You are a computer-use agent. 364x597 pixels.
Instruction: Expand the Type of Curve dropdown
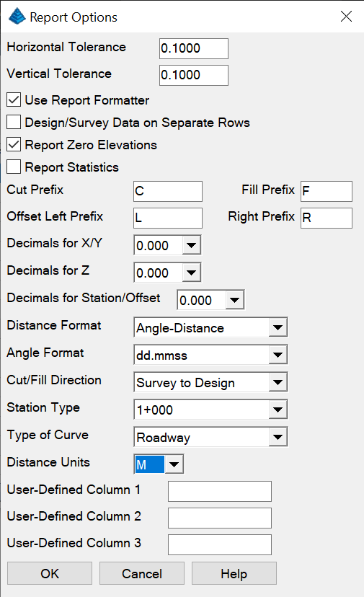click(278, 437)
